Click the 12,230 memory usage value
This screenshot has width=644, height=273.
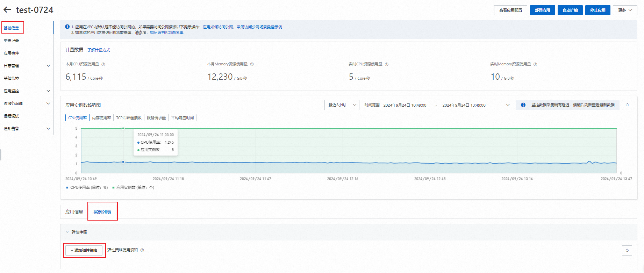pyautogui.click(x=220, y=77)
